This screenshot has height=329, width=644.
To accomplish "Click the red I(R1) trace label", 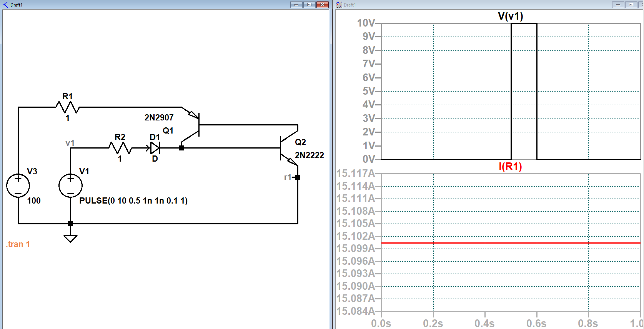I will (x=510, y=167).
